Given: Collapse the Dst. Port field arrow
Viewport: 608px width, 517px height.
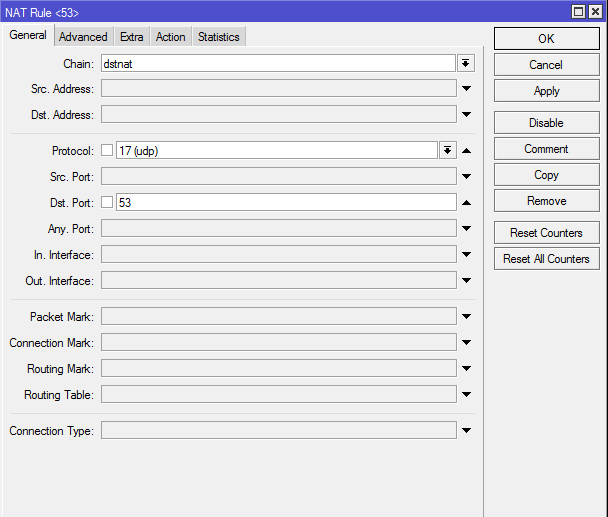Looking at the screenshot, I should coord(466,202).
